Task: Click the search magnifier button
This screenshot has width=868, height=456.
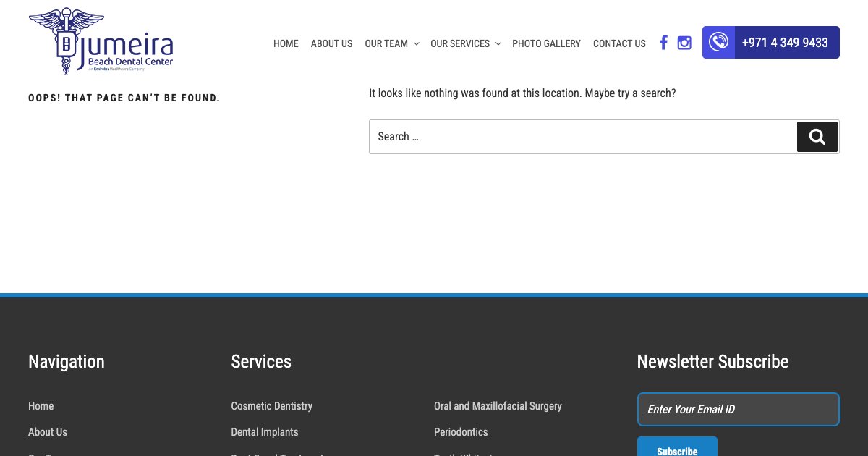Action: (817, 136)
